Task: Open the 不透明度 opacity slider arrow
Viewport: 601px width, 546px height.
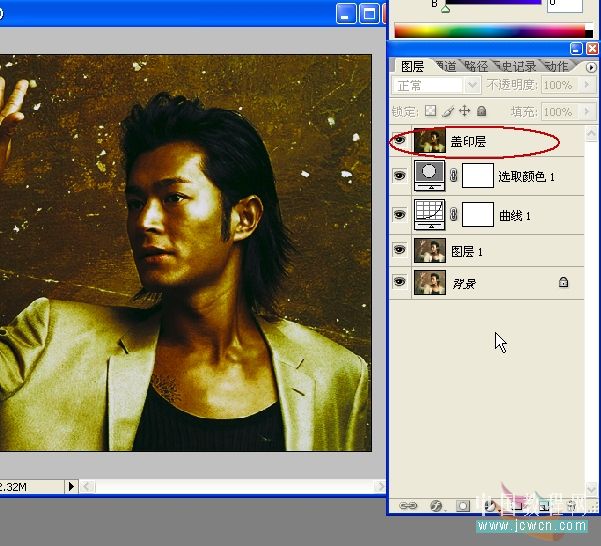Action: [x=587, y=85]
